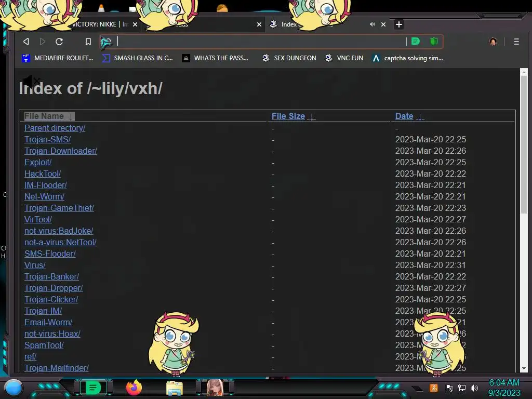Screen dimensions: 532x399
Task: Open the Virus/ folder link
Action: [35, 265]
